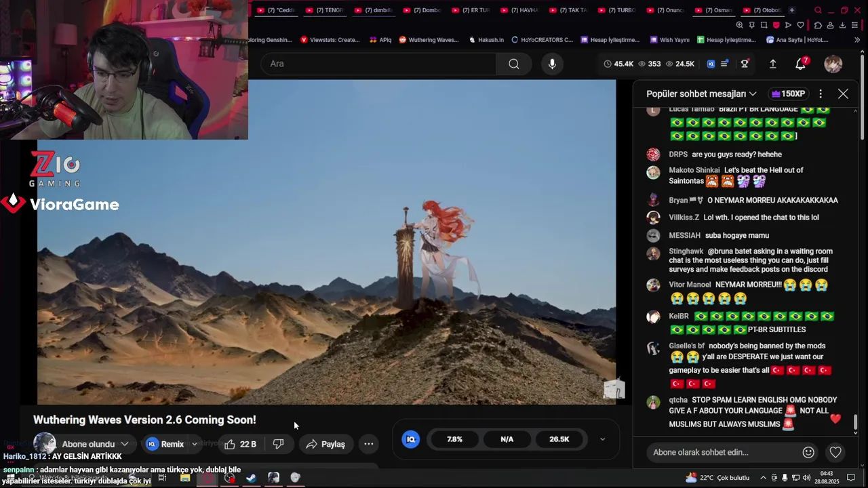Click the 150XP badge in chat header
Image resolution: width=868 pixels, height=488 pixels.
click(788, 94)
